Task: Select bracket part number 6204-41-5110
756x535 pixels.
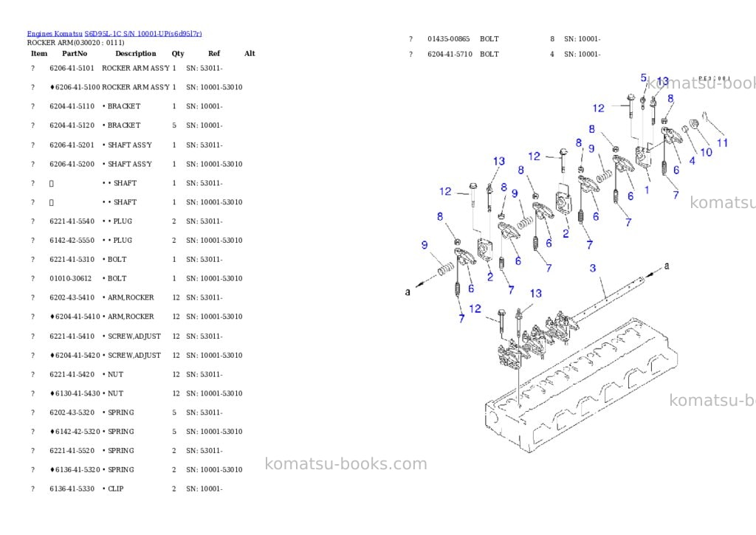Action: [72, 106]
